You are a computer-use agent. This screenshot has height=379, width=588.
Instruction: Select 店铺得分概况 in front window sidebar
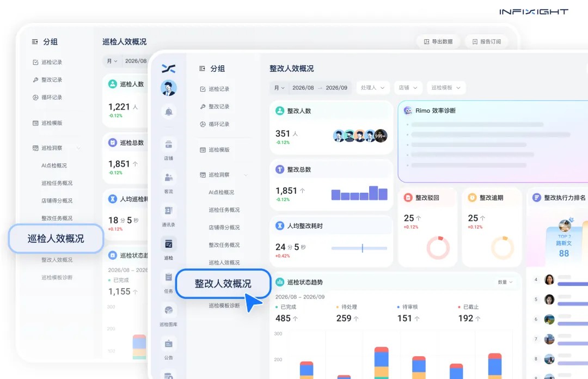point(224,228)
